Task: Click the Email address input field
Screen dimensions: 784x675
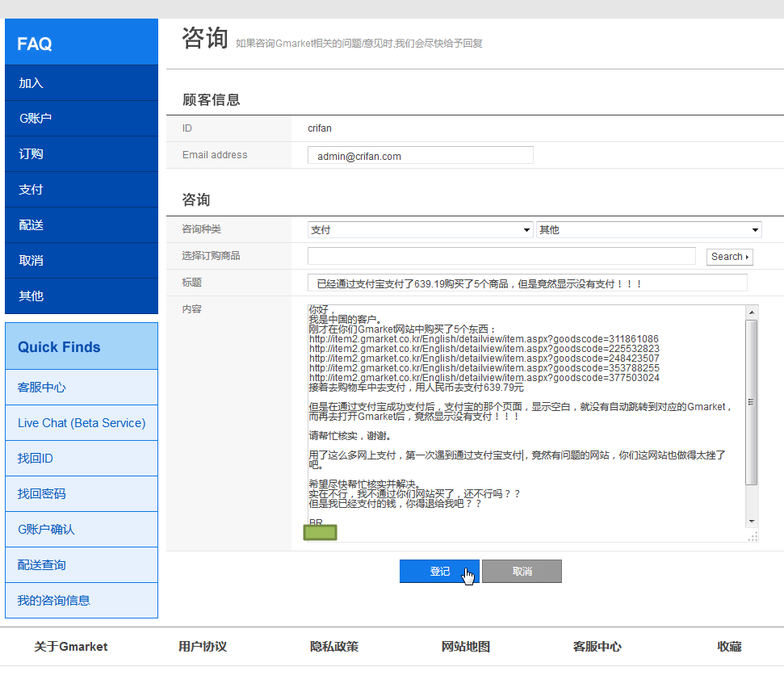Action: tap(421, 156)
